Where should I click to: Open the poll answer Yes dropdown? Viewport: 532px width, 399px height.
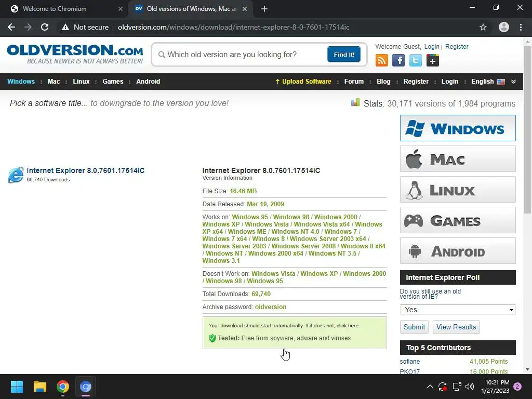point(458,310)
